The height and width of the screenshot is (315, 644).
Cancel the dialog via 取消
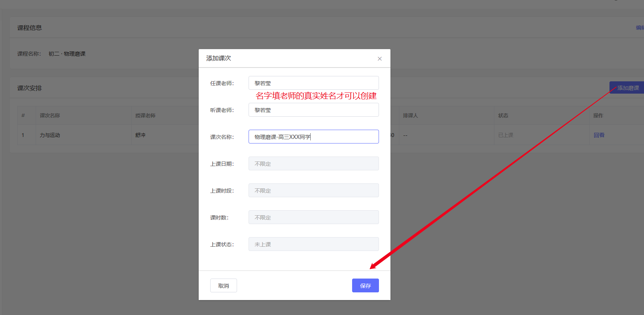click(224, 285)
